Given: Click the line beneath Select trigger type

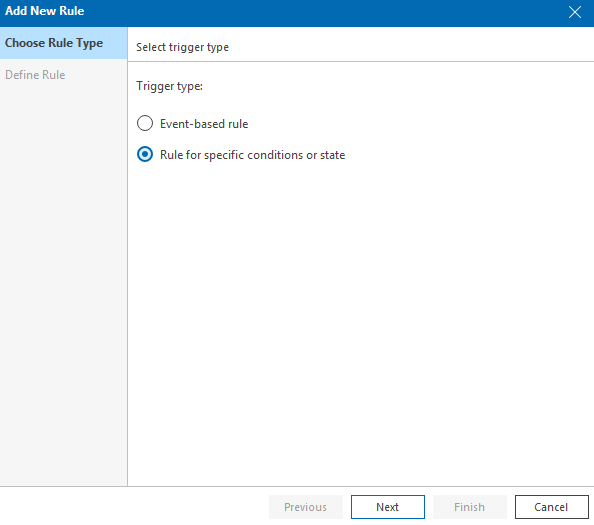Looking at the screenshot, I should click(361, 61).
